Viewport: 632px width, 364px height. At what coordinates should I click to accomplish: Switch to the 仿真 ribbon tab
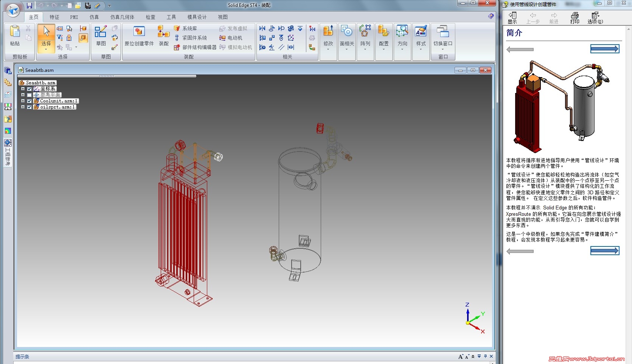point(94,17)
